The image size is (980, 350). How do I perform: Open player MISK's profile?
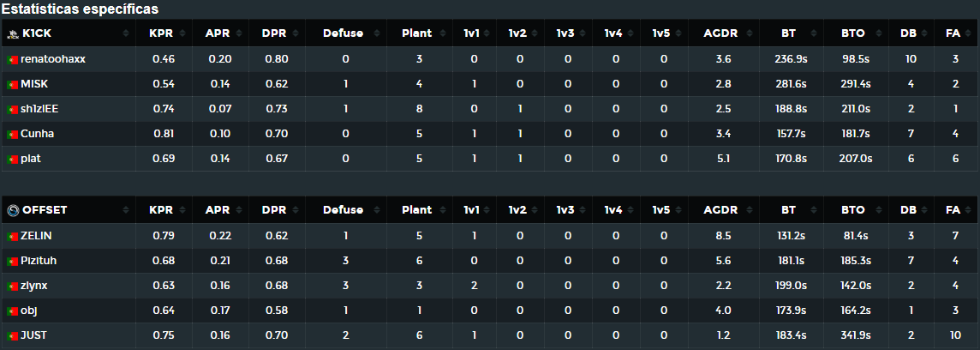click(34, 84)
